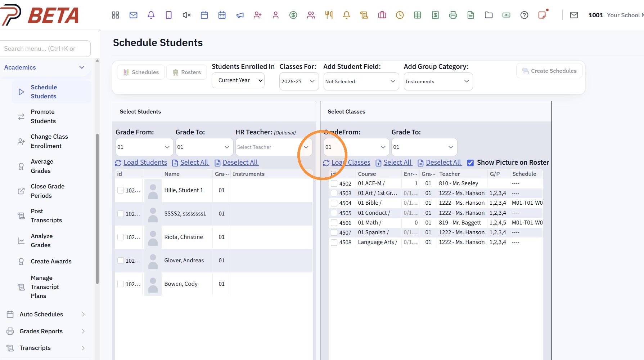
Task: Click the tablet device icon in toolbar
Action: pos(168,15)
